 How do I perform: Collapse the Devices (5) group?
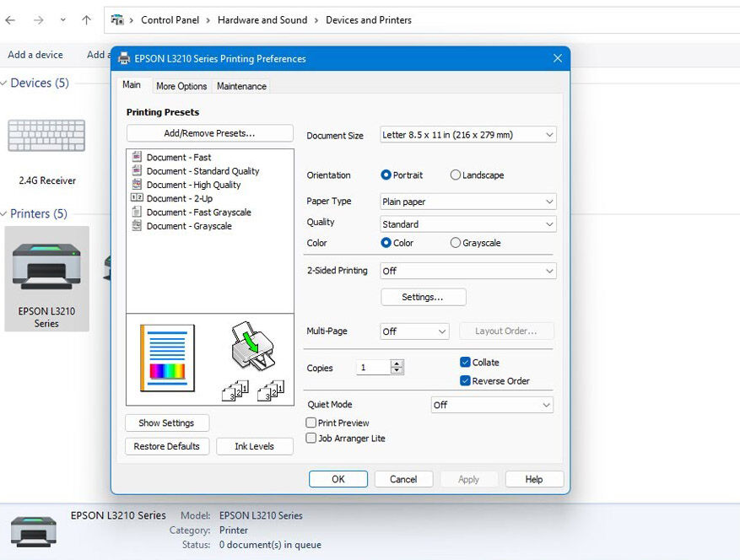pyautogui.click(x=3, y=83)
